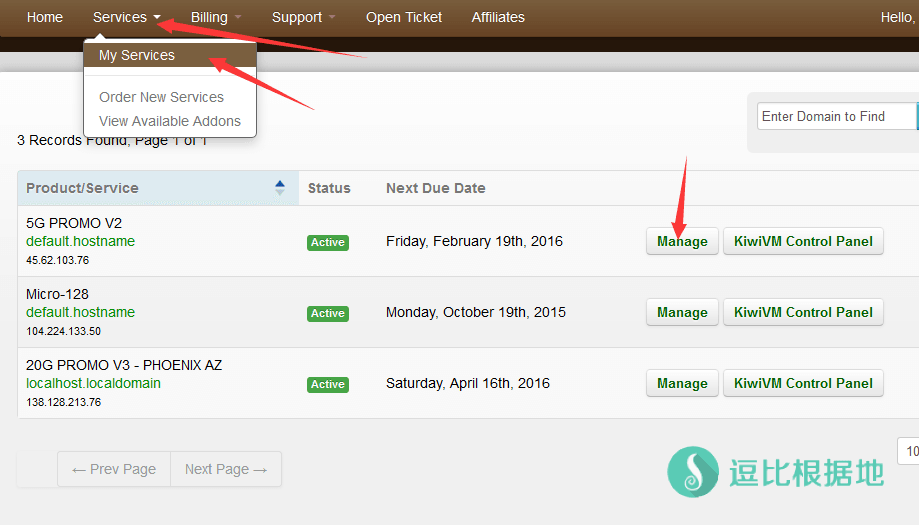Go to the Home page

pos(45,17)
